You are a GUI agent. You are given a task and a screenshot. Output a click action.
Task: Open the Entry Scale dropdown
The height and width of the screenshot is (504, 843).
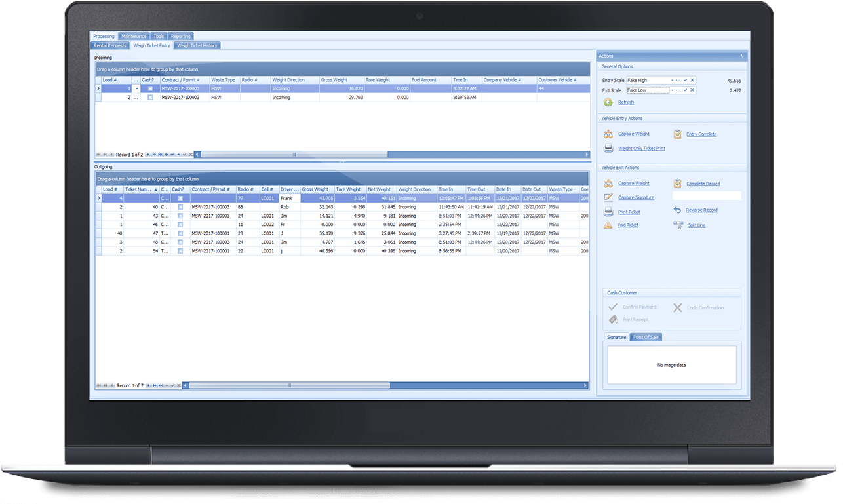pyautogui.click(x=673, y=80)
